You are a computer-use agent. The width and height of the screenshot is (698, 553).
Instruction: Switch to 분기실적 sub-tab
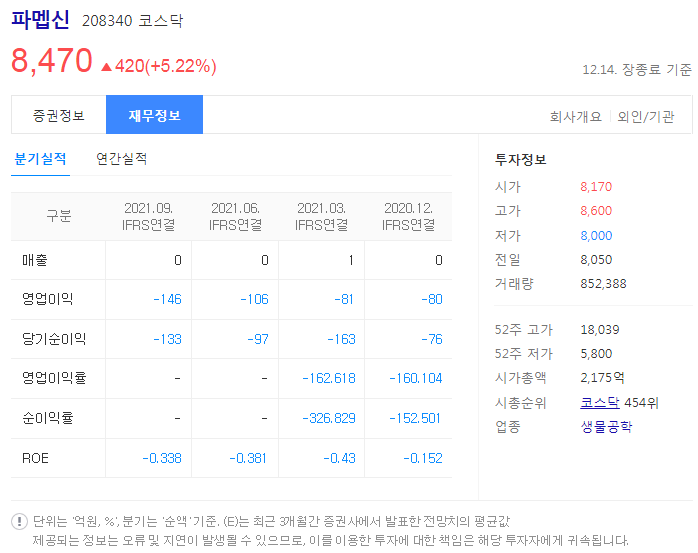pyautogui.click(x=40, y=159)
